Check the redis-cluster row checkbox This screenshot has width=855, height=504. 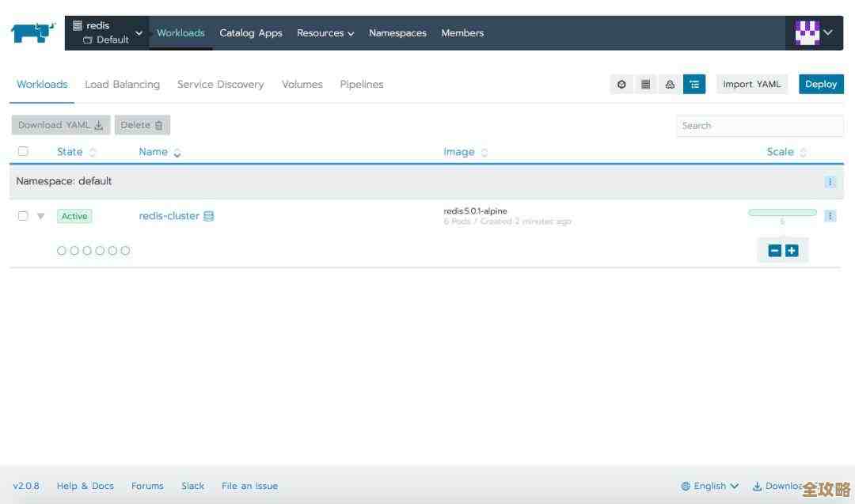pyautogui.click(x=23, y=216)
